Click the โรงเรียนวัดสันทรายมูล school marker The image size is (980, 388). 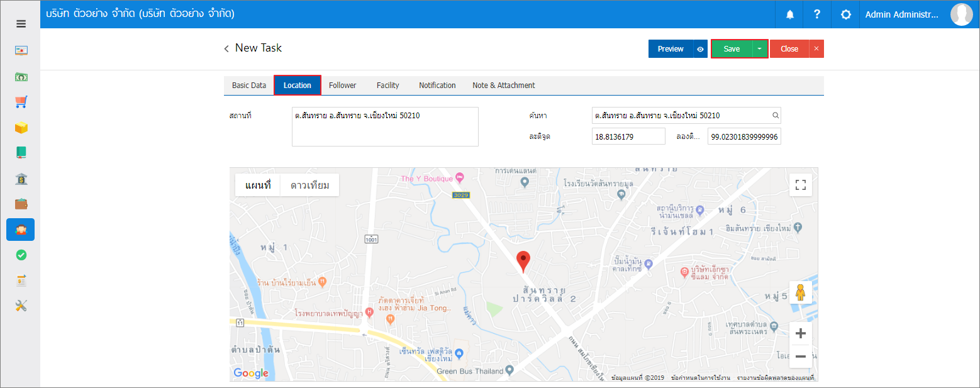tap(621, 194)
